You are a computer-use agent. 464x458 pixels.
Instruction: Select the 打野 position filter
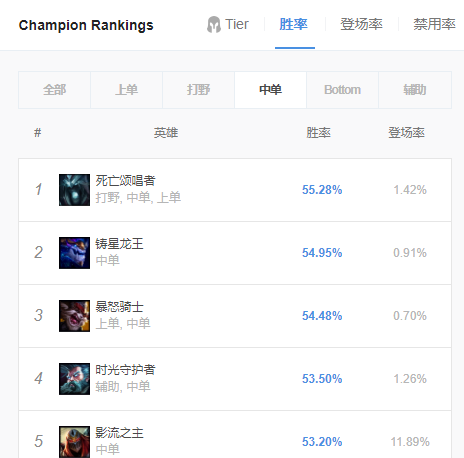pyautogui.click(x=198, y=90)
